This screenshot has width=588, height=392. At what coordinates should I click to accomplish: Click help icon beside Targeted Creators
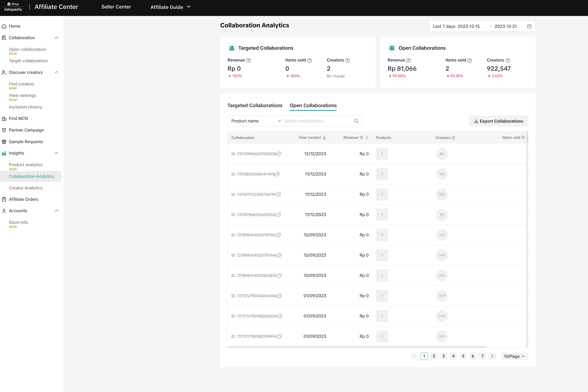347,60
